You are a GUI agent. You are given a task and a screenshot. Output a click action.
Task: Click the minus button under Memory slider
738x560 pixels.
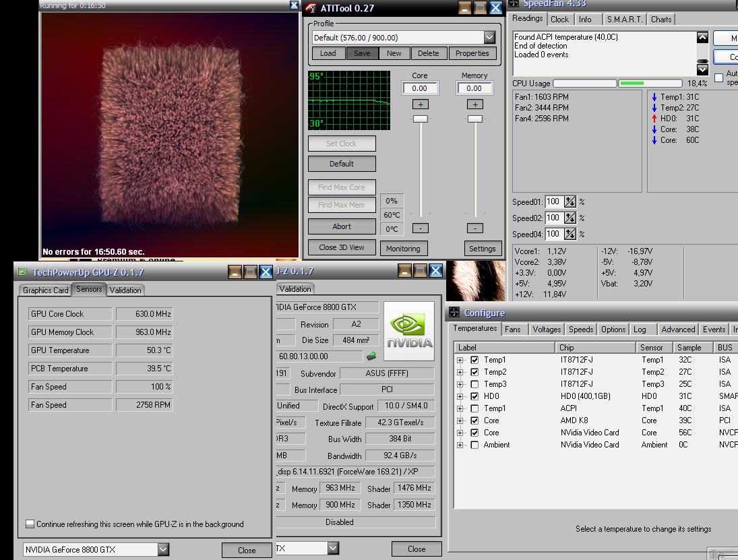pyautogui.click(x=475, y=228)
